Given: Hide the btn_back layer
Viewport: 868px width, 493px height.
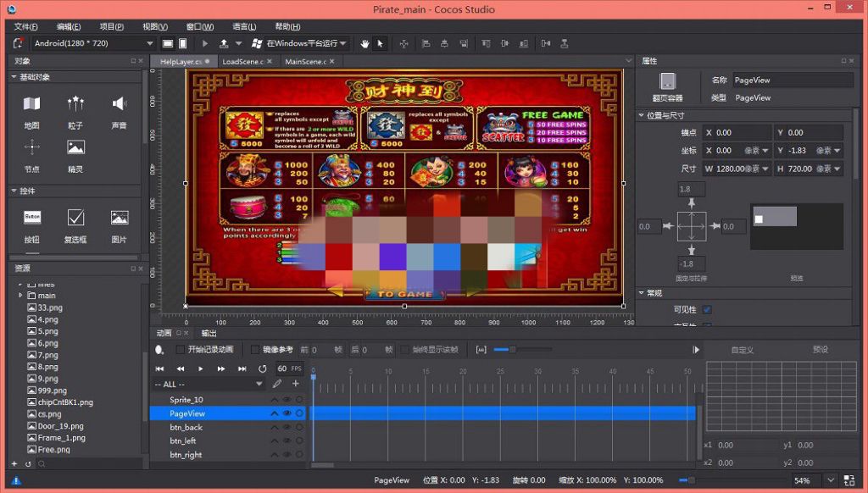Looking at the screenshot, I should [287, 427].
